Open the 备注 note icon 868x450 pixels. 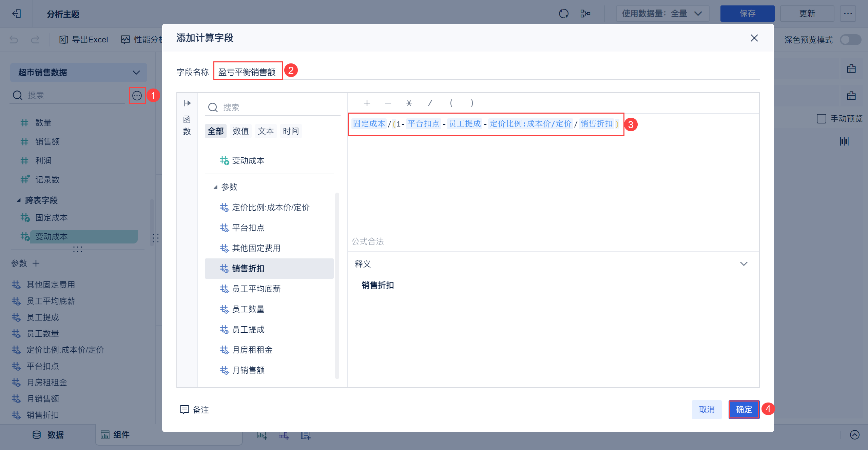[x=184, y=410]
